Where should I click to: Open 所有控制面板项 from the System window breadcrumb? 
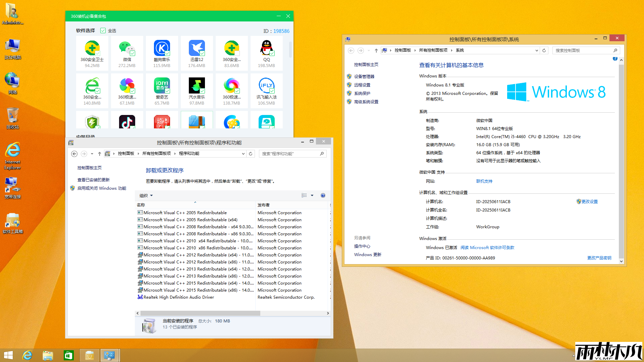(x=433, y=50)
